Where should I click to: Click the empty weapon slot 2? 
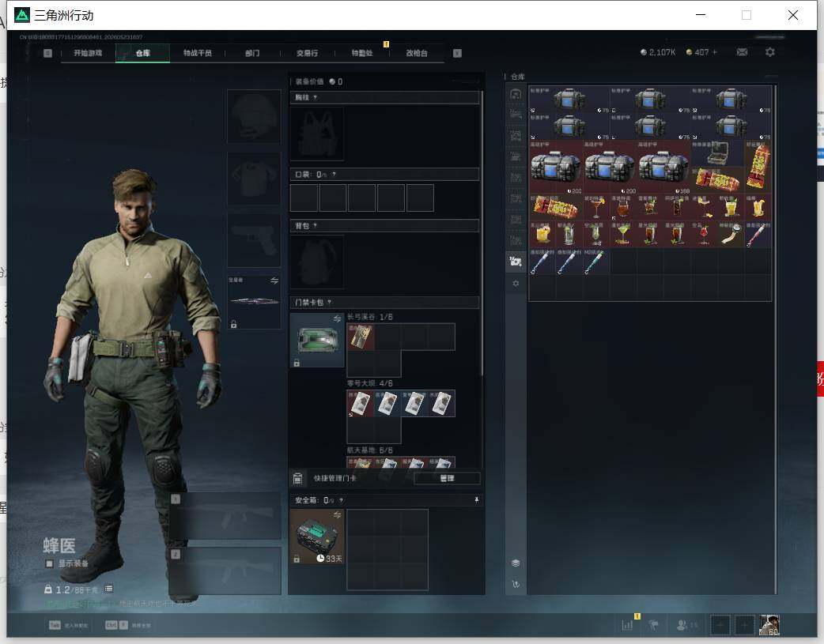pos(225,571)
